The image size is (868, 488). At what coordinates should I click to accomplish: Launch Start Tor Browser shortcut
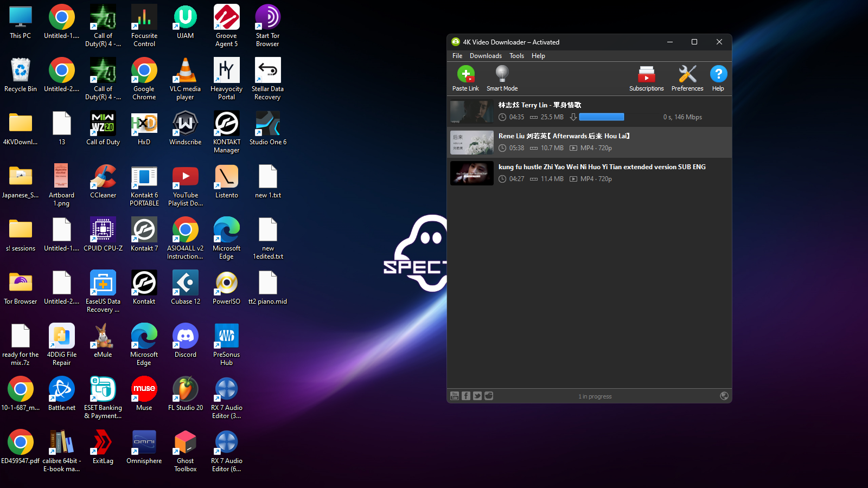[268, 26]
